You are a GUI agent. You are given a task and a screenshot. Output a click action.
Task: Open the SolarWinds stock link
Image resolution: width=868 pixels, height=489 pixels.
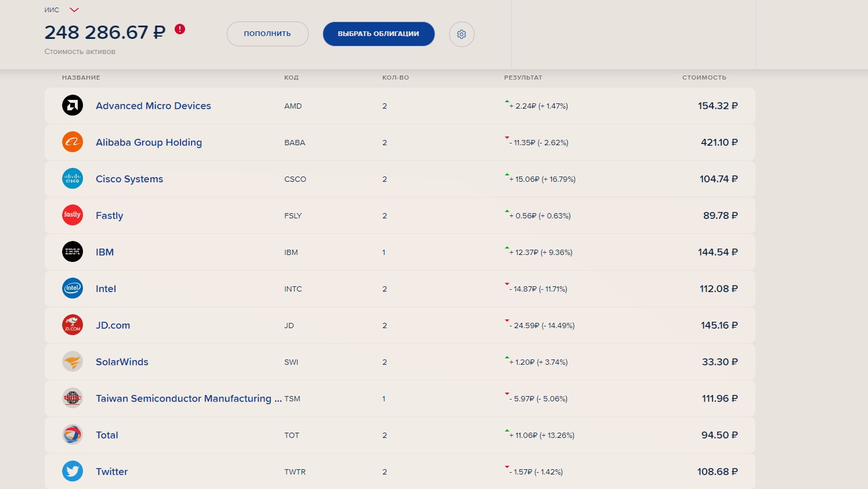click(122, 362)
